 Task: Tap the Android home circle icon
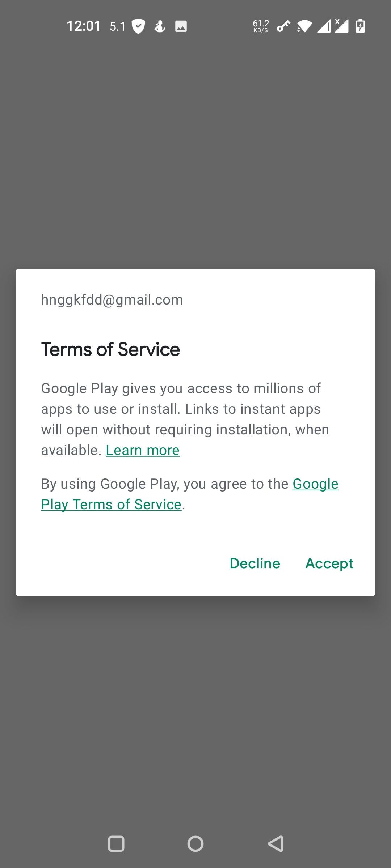point(195,844)
